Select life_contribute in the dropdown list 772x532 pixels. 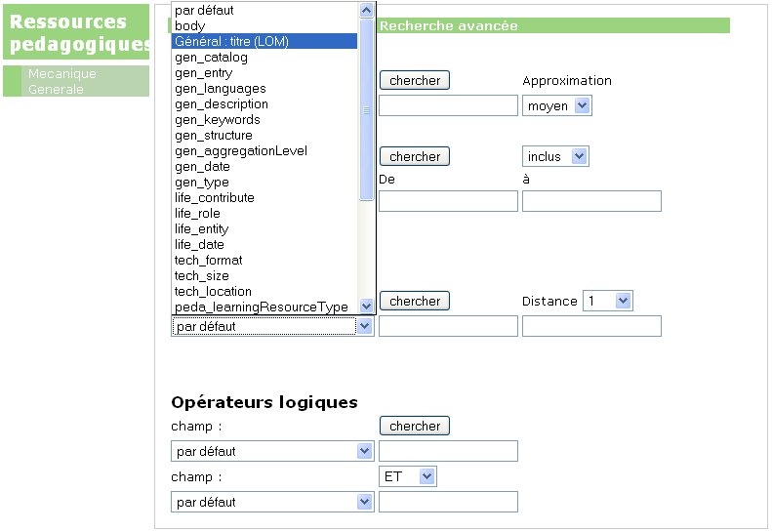[x=215, y=198]
